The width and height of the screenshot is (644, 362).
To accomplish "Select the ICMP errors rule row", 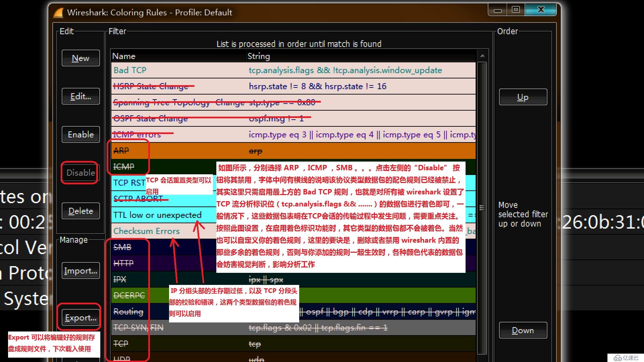I will (x=293, y=134).
